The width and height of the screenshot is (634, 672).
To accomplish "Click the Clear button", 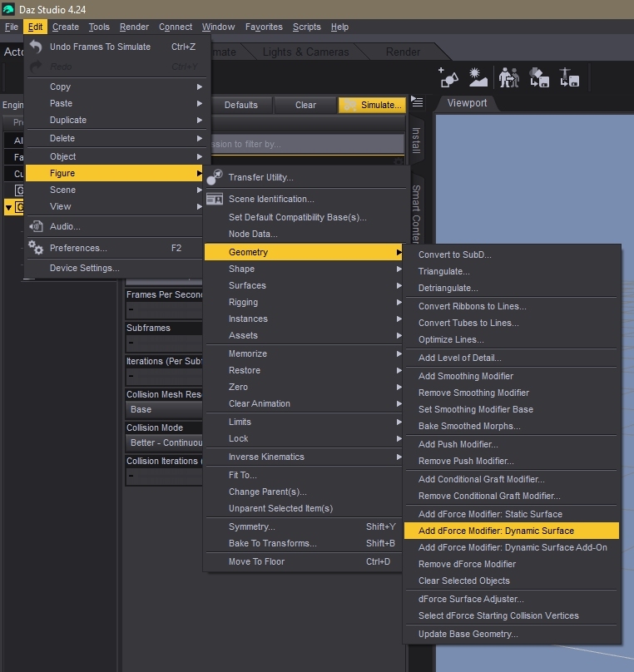I will [x=305, y=105].
